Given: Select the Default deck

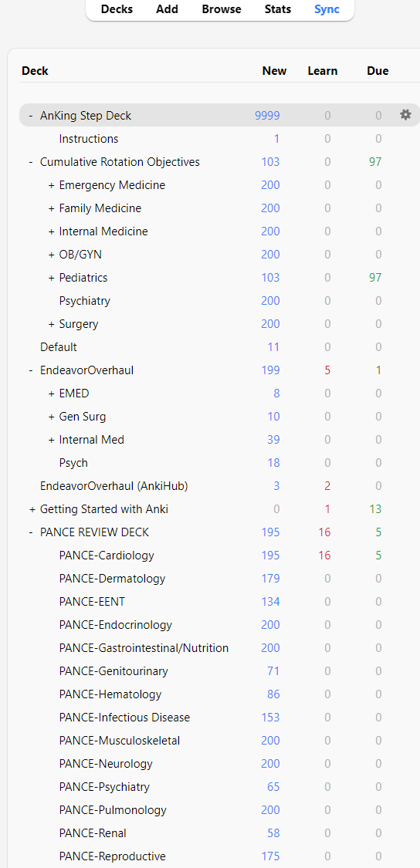Looking at the screenshot, I should pyautogui.click(x=58, y=347).
